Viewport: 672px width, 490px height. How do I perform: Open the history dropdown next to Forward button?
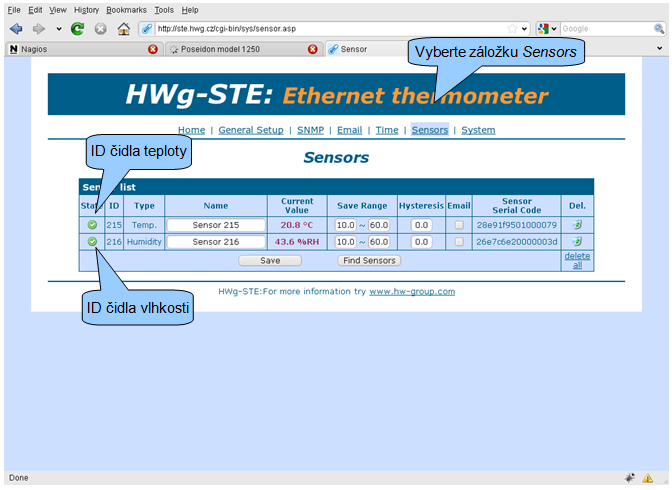pyautogui.click(x=59, y=29)
